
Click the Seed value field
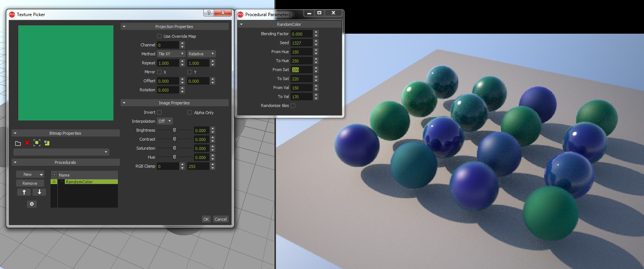click(302, 43)
